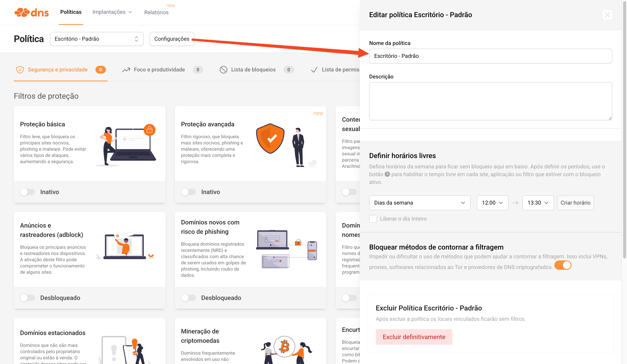This screenshot has height=364, width=627.
Task: Open the 13:30 end time dropdown
Action: (x=538, y=203)
